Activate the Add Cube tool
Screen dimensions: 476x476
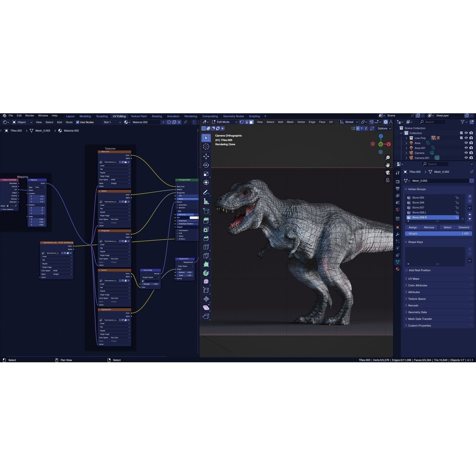pyautogui.click(x=206, y=211)
